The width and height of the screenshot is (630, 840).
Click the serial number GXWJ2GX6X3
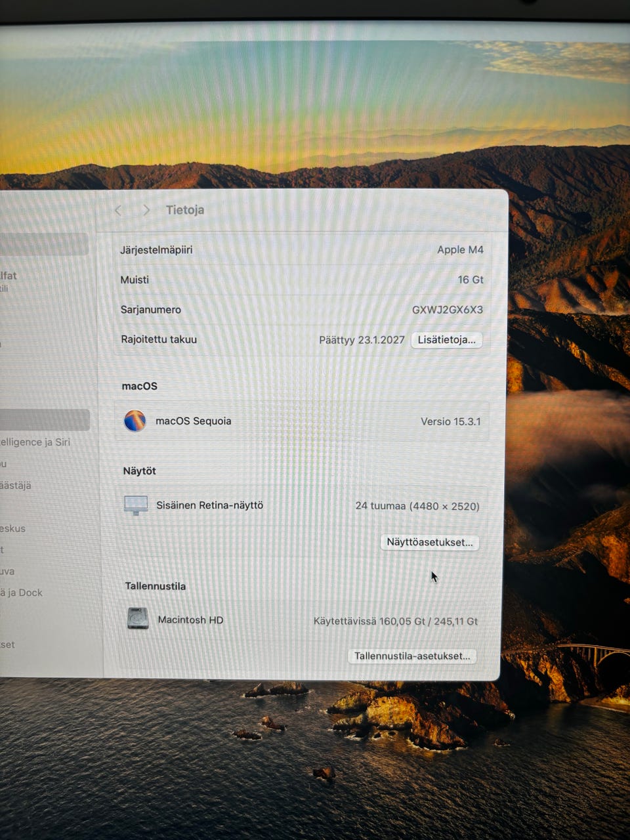448,310
